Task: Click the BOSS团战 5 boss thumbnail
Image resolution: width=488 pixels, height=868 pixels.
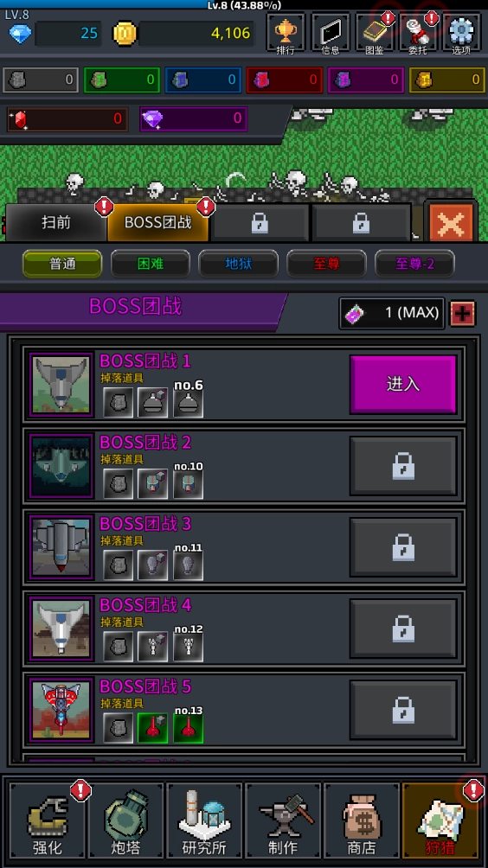Action: coord(61,711)
